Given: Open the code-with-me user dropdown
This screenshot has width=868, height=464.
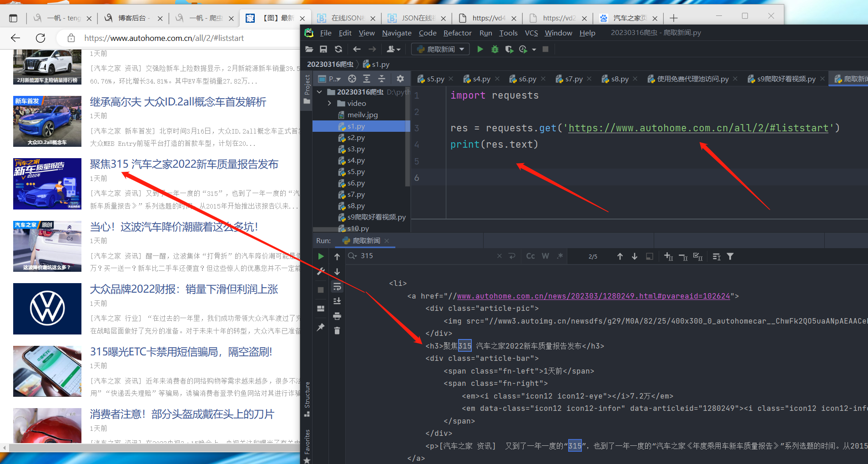Looking at the screenshot, I should tap(394, 49).
